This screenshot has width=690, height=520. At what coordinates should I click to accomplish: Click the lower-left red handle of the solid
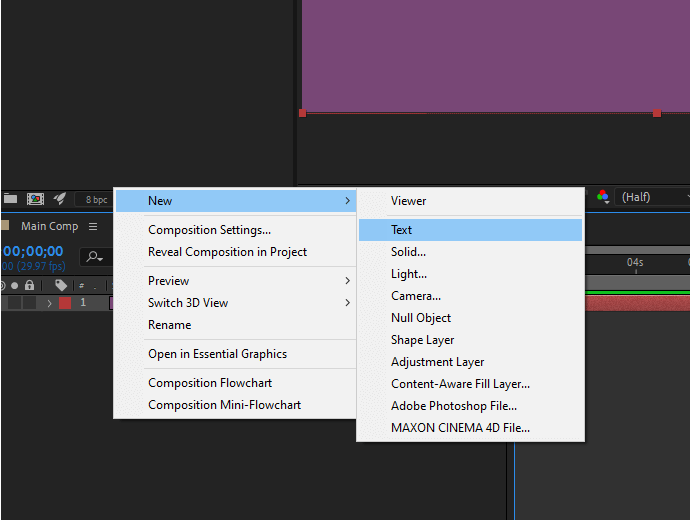click(302, 114)
